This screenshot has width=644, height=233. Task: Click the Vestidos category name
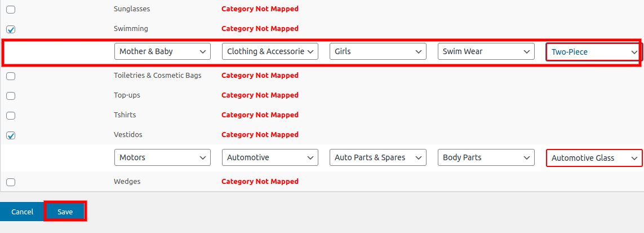pos(127,135)
